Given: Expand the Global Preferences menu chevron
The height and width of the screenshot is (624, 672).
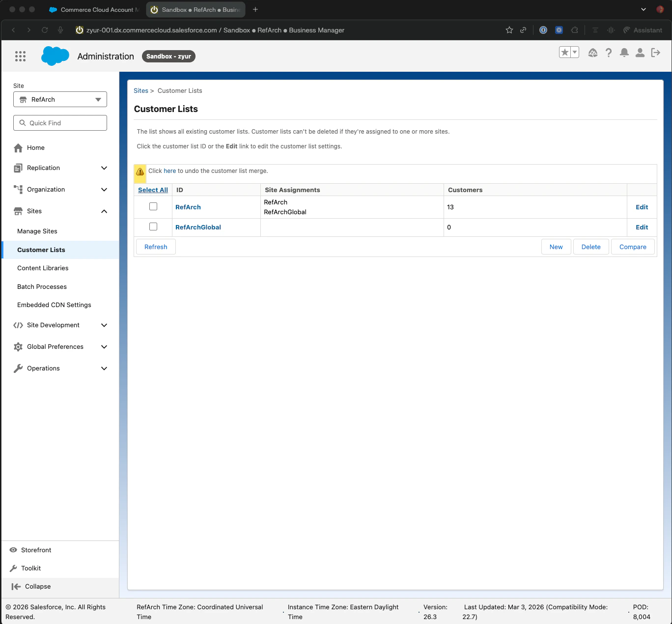Looking at the screenshot, I should point(104,347).
